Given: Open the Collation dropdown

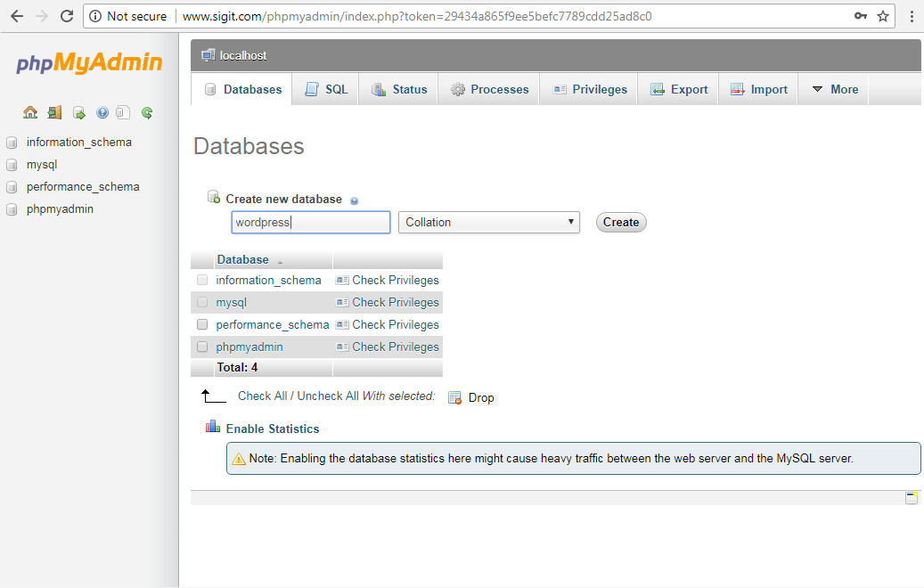Looking at the screenshot, I should click(489, 223).
